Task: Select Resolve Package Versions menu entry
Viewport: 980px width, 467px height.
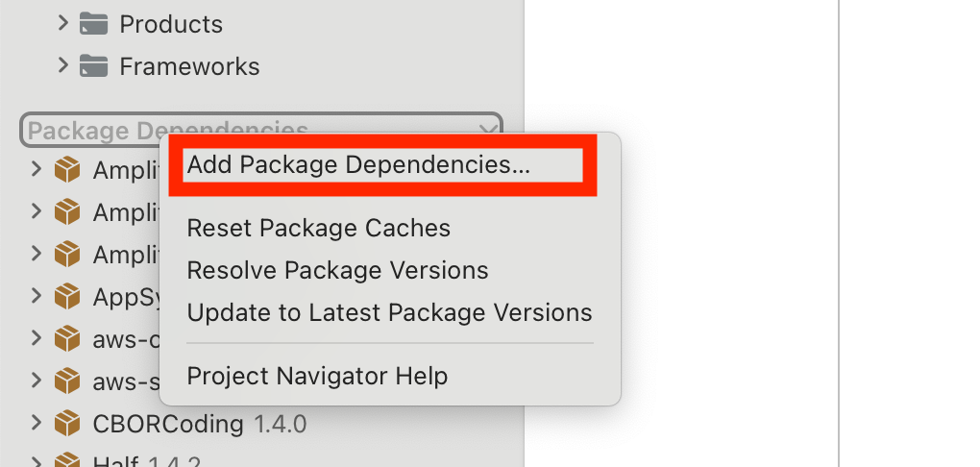Action: (337, 270)
